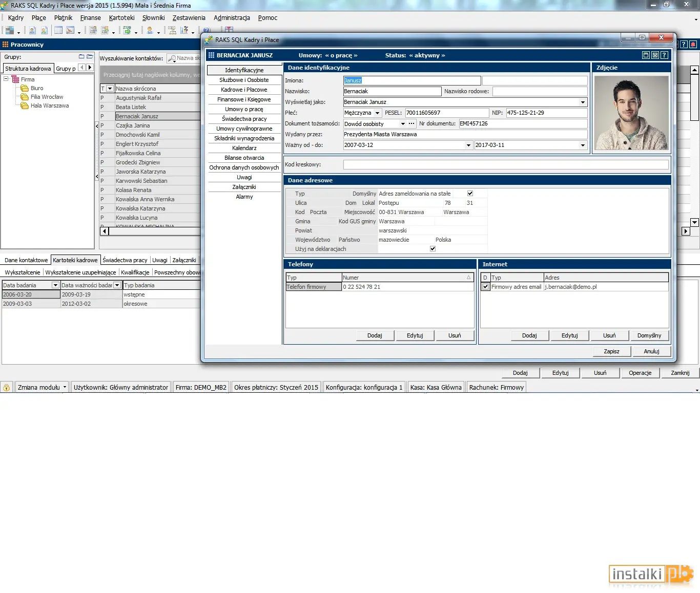Uncheck the 'Użyj na deklaracjach' checkbox

point(433,249)
